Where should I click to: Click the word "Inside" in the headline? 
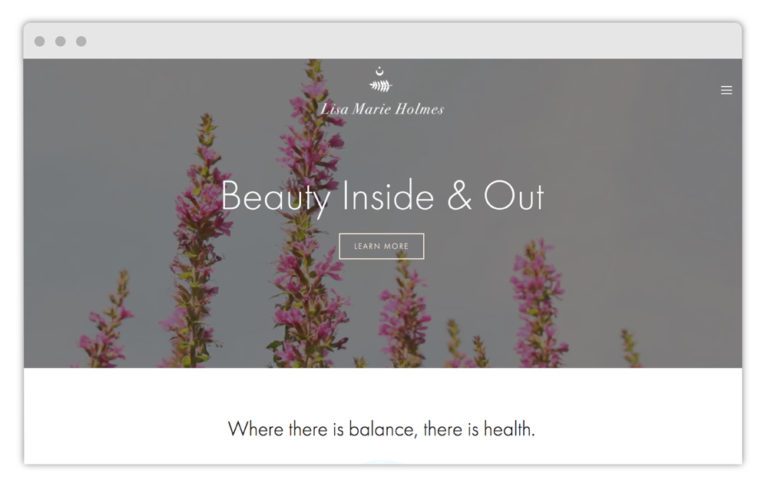[388, 195]
